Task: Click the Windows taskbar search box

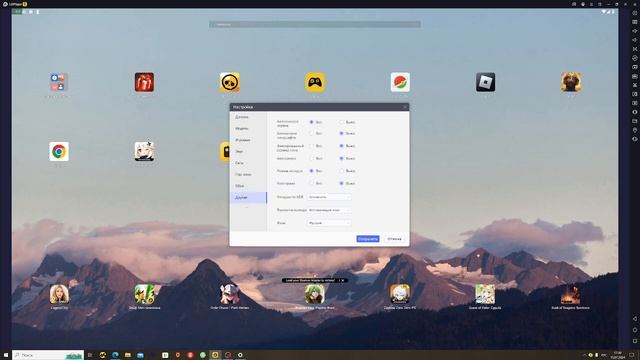Action: pos(48,355)
